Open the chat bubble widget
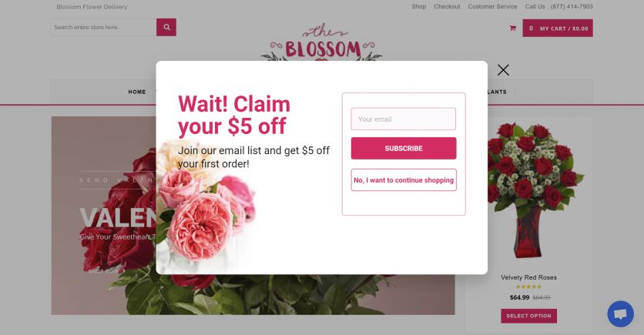Viewport: 644px width, 335px height. tap(620, 314)
